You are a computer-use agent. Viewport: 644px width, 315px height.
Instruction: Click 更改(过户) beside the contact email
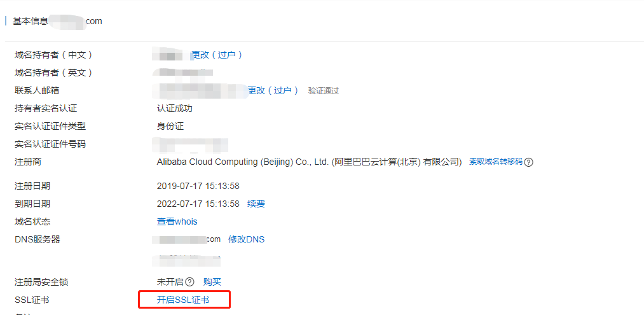pyautogui.click(x=273, y=90)
